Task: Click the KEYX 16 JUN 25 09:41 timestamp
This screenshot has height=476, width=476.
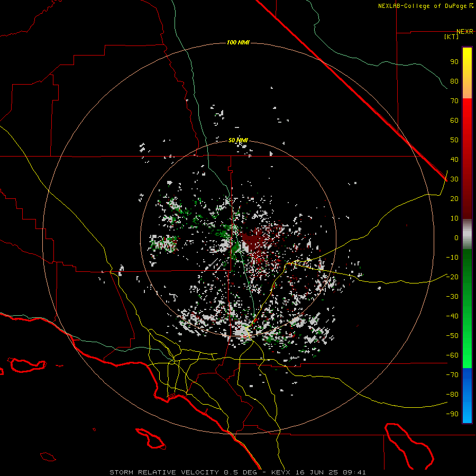Action: click(318, 472)
